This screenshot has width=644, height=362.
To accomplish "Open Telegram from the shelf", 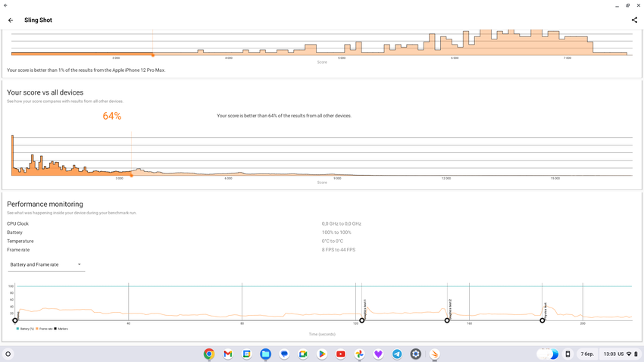I will 397,354.
